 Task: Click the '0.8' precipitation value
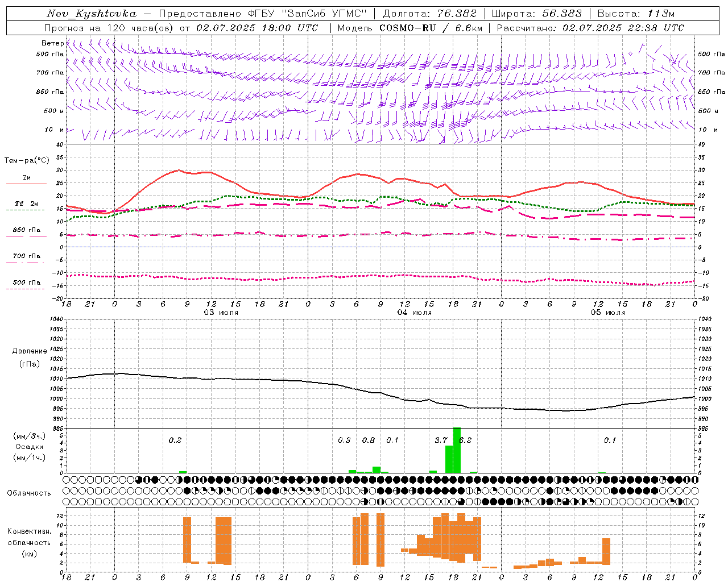(x=369, y=440)
